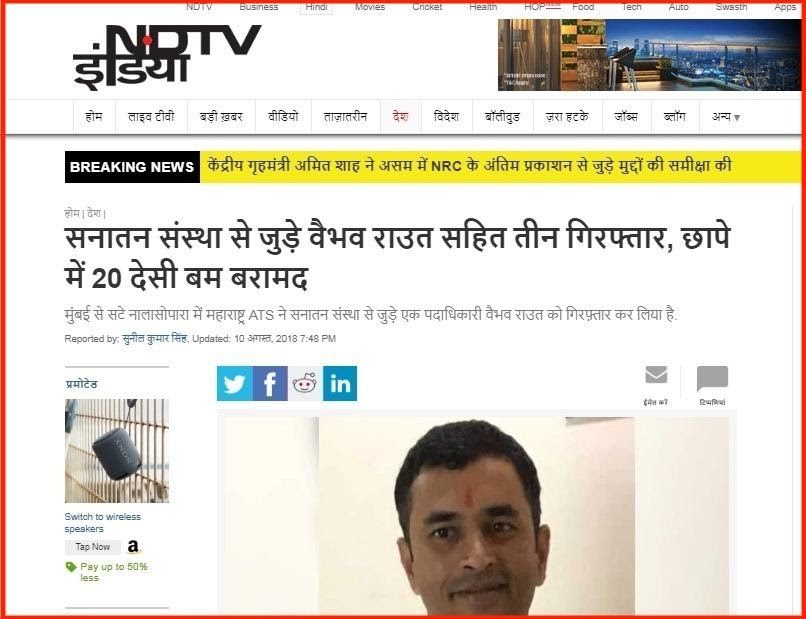Click reporter name सुनील कुमार सिंह
The image size is (806, 619).
coord(155,338)
